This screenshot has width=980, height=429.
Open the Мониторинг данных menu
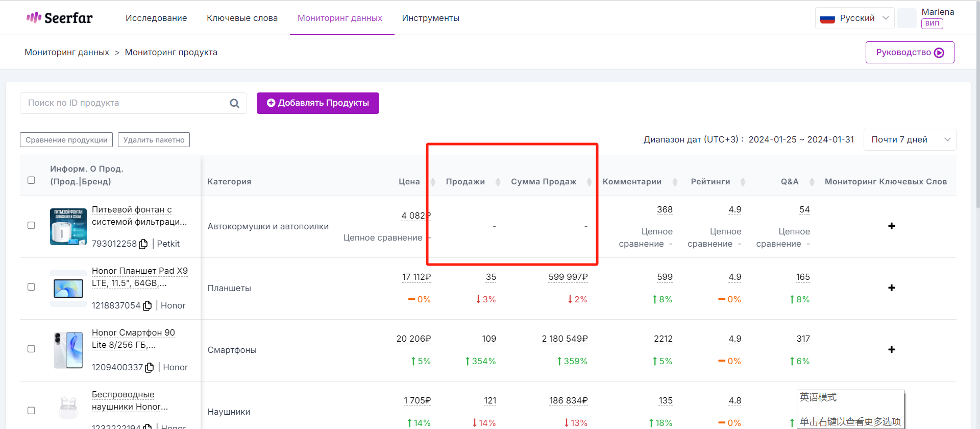coord(340,18)
